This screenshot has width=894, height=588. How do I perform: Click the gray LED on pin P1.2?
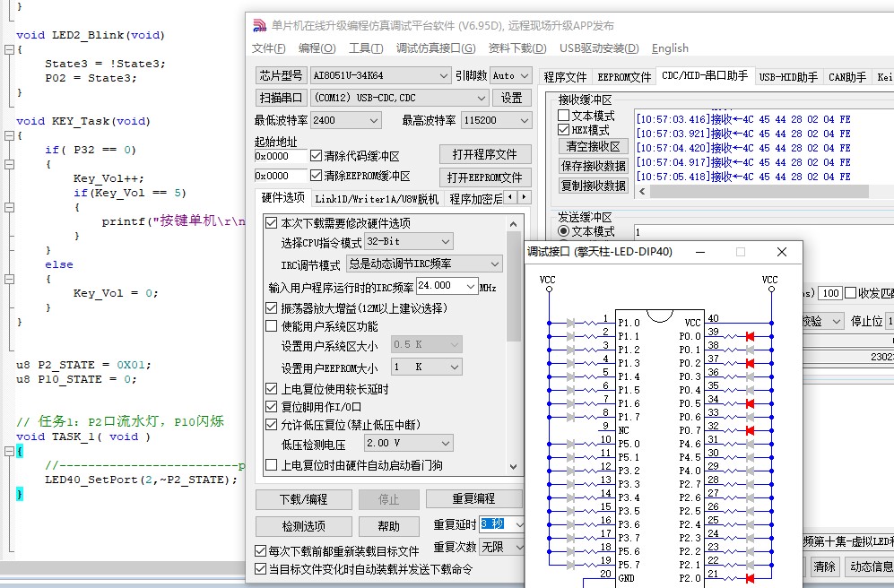click(570, 350)
